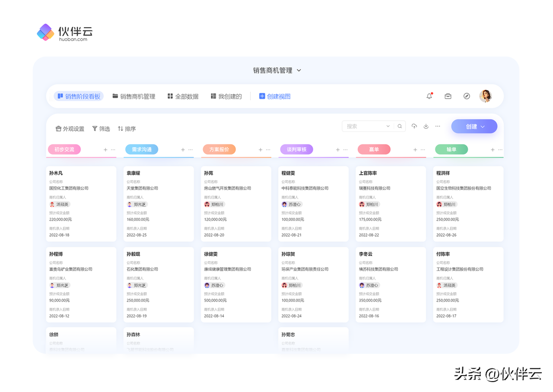553x392 pixels.
Task: Click the cloud upload icon
Action: [414, 126]
